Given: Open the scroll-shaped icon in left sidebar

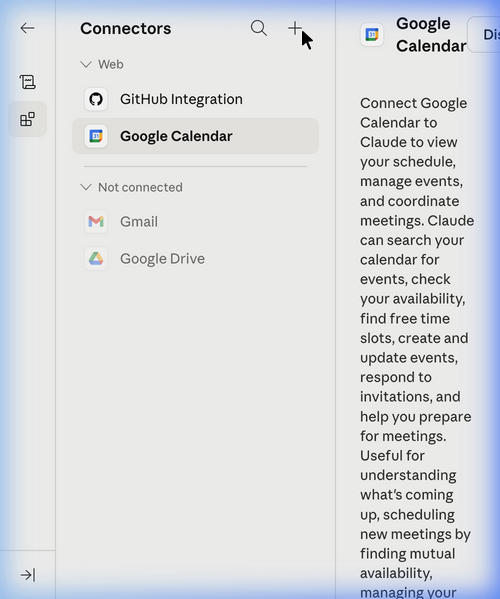Looking at the screenshot, I should coord(28,82).
